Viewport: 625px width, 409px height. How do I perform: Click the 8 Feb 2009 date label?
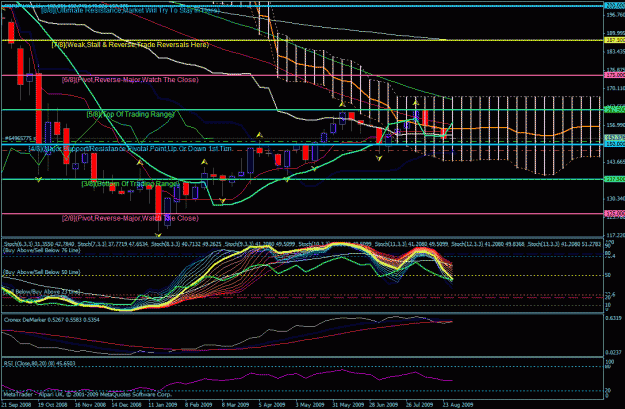pos(199,405)
